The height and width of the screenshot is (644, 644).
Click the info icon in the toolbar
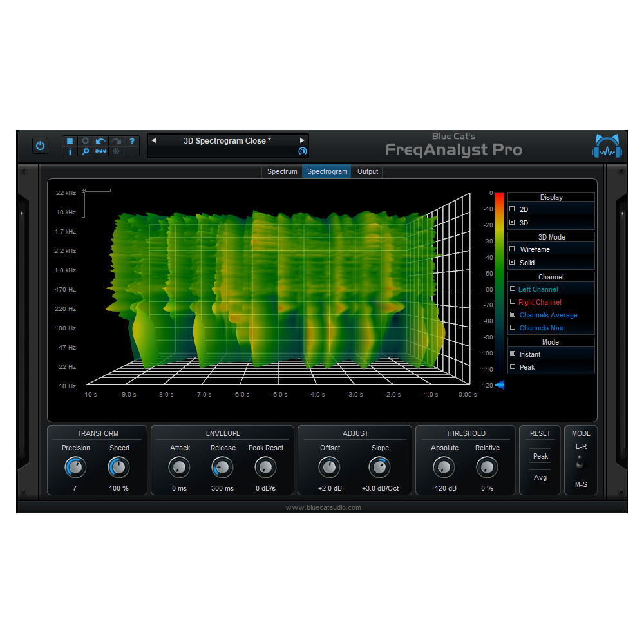[70, 151]
